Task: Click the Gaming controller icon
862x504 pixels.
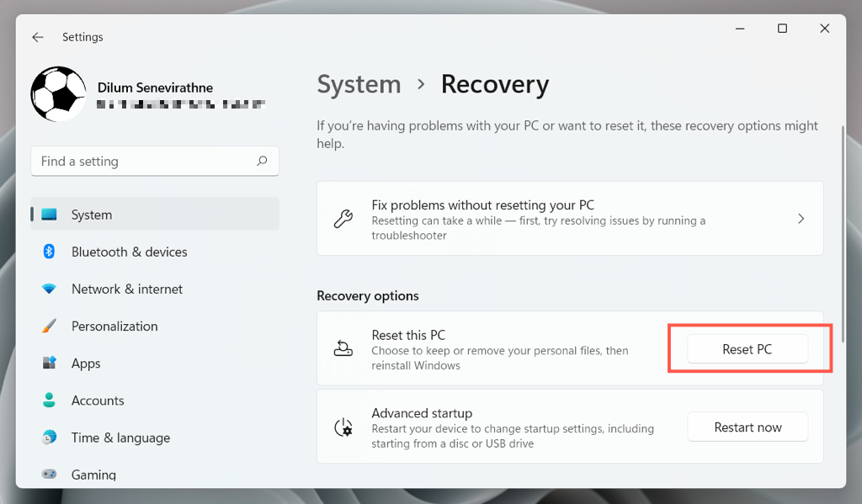Action: 49,475
